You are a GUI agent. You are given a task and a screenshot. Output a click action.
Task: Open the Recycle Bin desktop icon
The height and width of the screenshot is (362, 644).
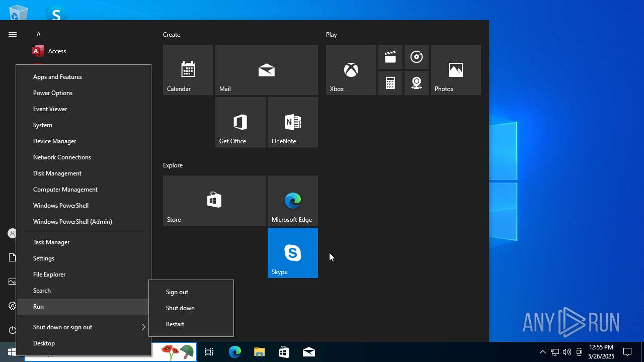click(x=19, y=13)
